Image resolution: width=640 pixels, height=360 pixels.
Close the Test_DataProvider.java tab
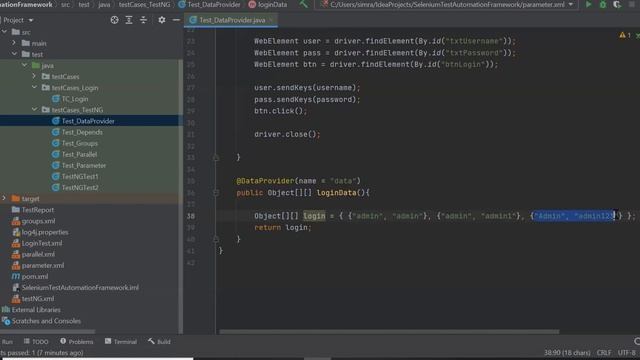(x=272, y=20)
